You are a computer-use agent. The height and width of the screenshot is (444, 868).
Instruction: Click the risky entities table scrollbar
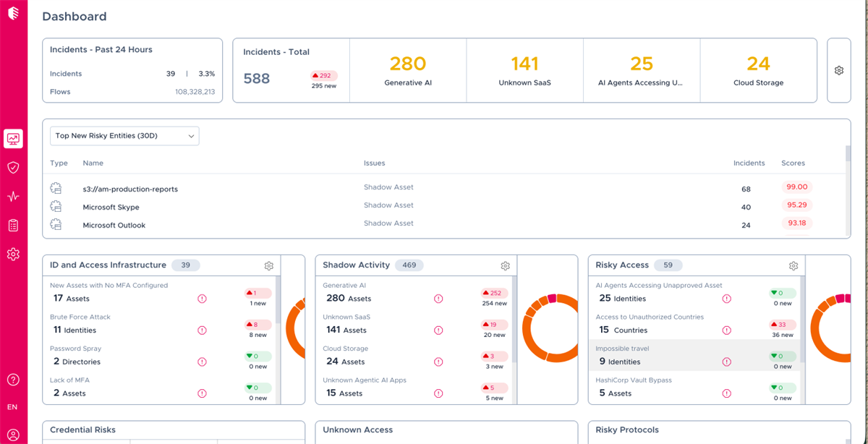click(848, 154)
